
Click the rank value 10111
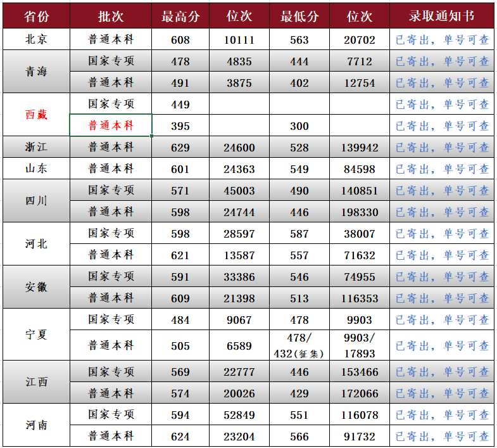pos(239,40)
